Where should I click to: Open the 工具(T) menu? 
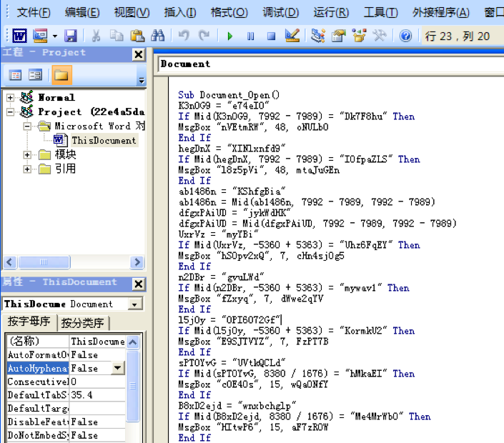tap(380, 13)
